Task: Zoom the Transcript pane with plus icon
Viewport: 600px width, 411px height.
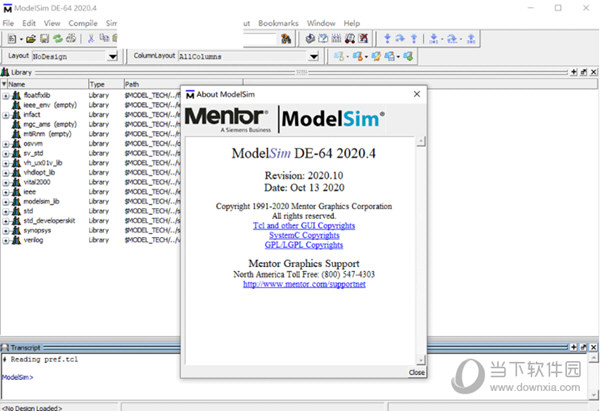Action: pos(574,347)
